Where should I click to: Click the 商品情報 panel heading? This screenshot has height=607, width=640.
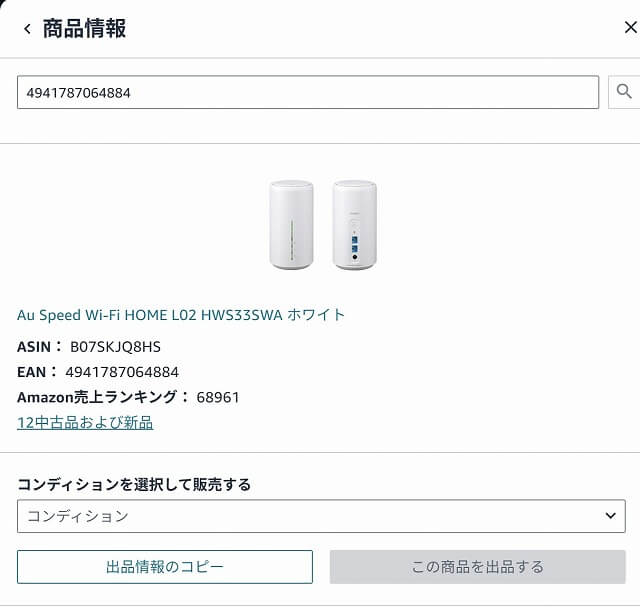(x=84, y=29)
